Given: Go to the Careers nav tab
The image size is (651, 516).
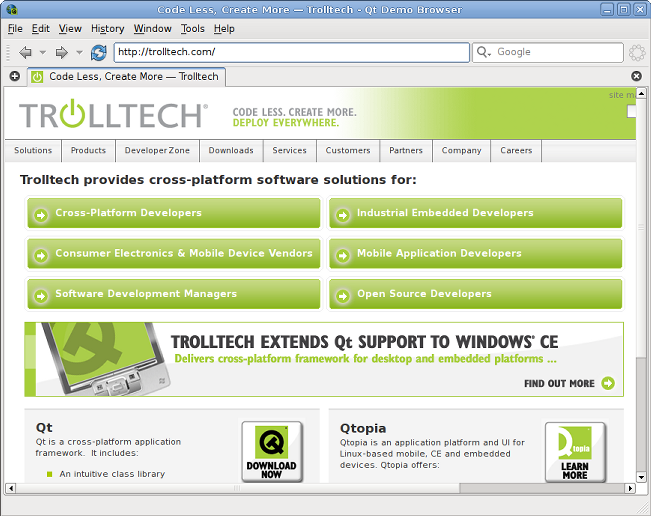Looking at the screenshot, I should [516, 151].
